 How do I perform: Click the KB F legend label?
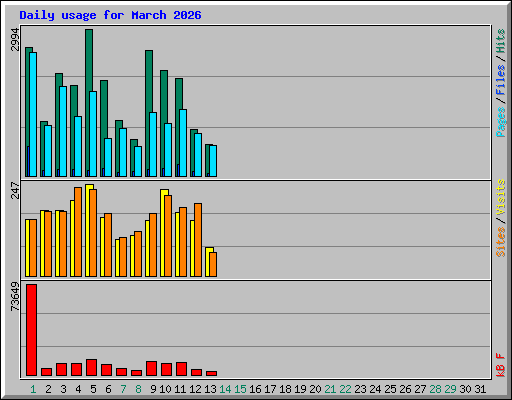[x=500, y=365]
